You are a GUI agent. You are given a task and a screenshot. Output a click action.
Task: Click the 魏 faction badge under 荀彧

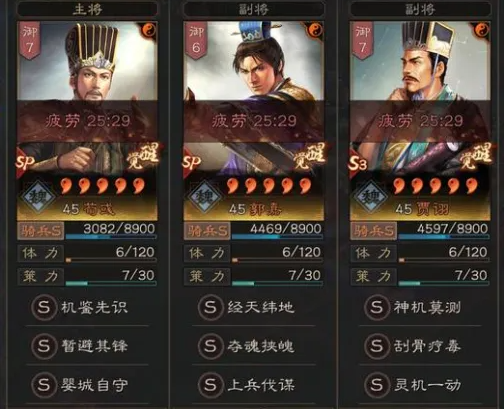[38, 197]
